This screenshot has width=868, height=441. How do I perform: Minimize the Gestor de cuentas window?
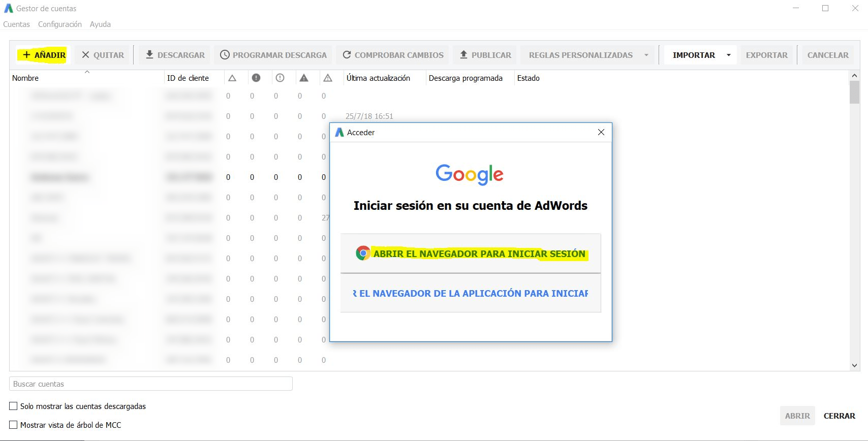[x=796, y=8]
